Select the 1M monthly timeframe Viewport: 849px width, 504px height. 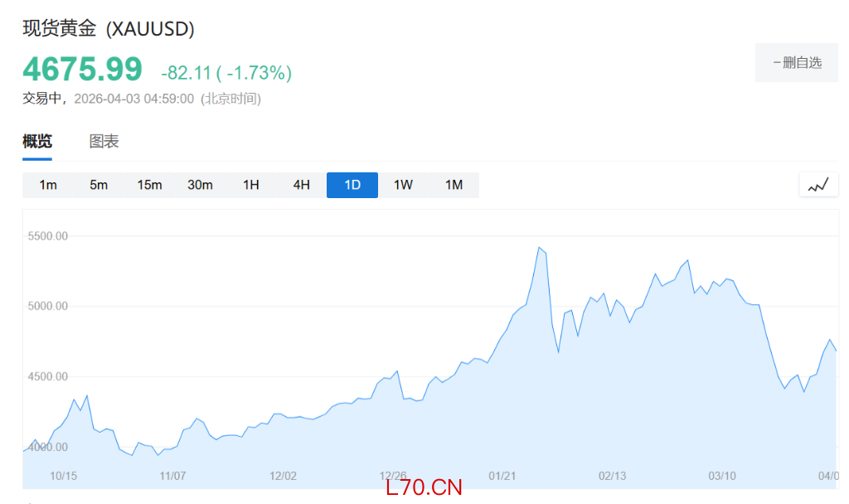tap(454, 185)
